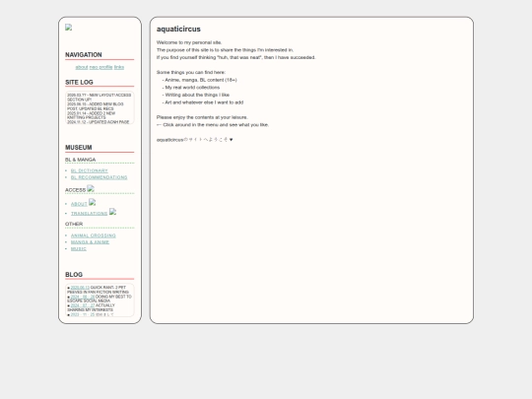Open the 'about' navigation link

click(x=82, y=67)
